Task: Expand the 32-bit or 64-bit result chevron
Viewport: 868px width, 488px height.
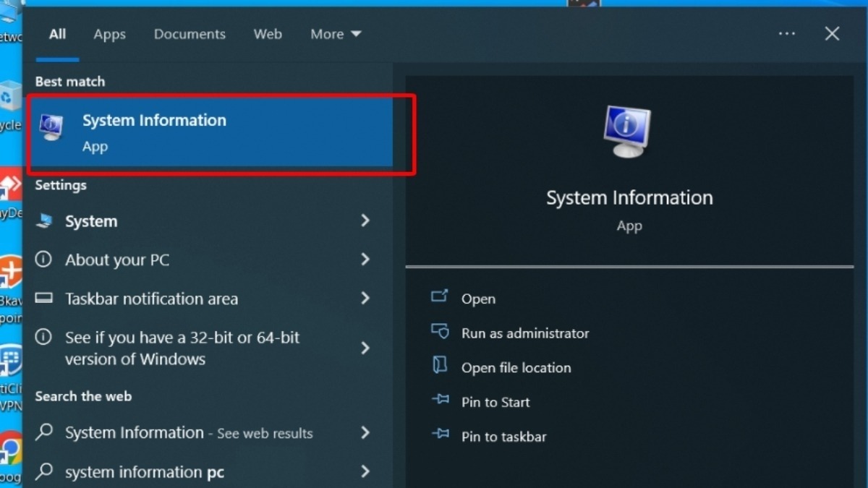Action: (x=365, y=348)
